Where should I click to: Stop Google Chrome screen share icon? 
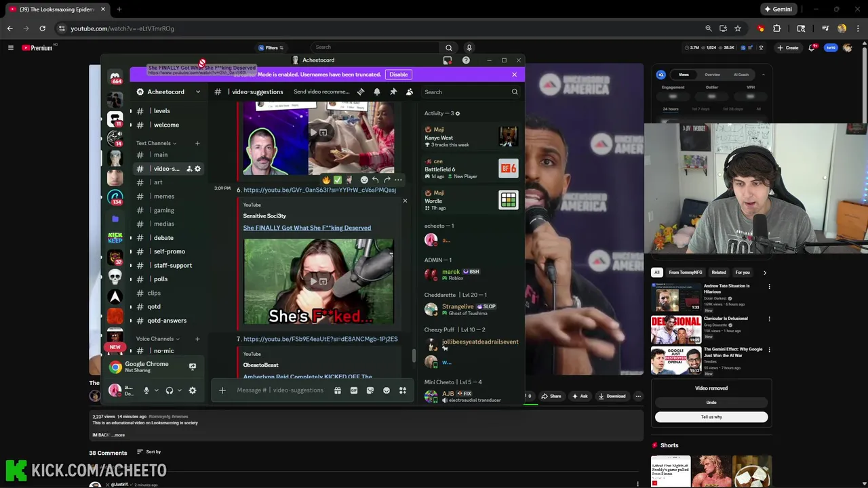tap(193, 367)
